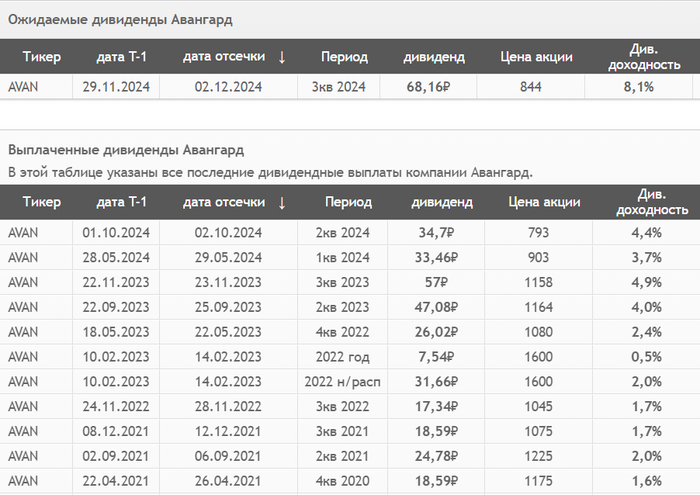Click dividend value 31,66₽

coord(436,382)
